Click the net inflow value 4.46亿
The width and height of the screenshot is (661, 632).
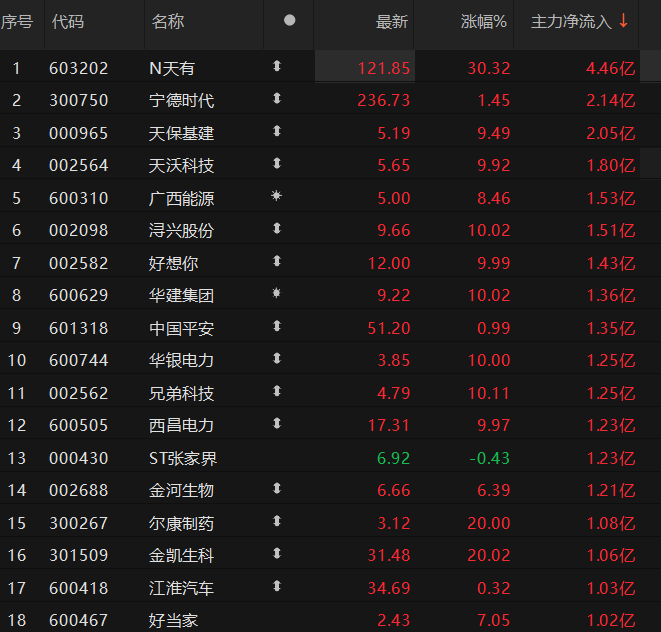click(611, 68)
